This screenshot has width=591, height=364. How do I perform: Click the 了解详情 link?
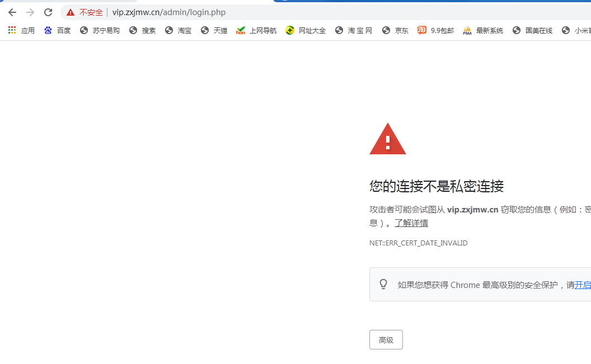[411, 223]
